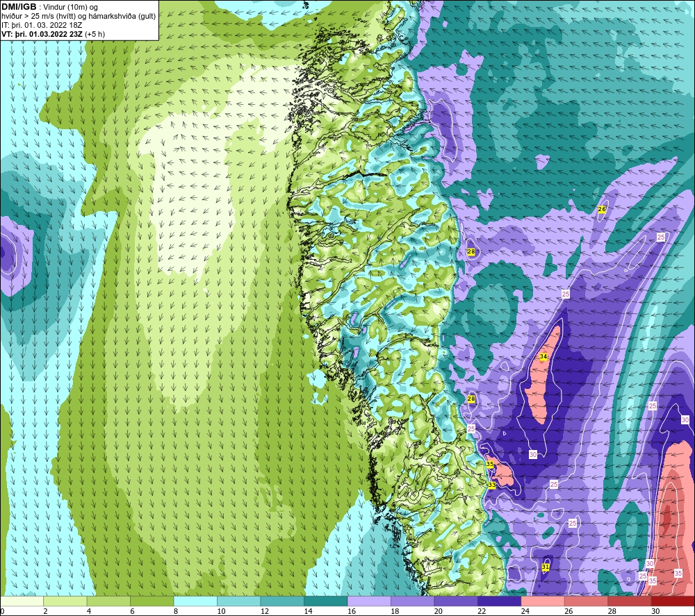The width and height of the screenshot is (695, 616).
Task: Click the 16–18 m/s lavender legend swatch
Action: [369, 601]
